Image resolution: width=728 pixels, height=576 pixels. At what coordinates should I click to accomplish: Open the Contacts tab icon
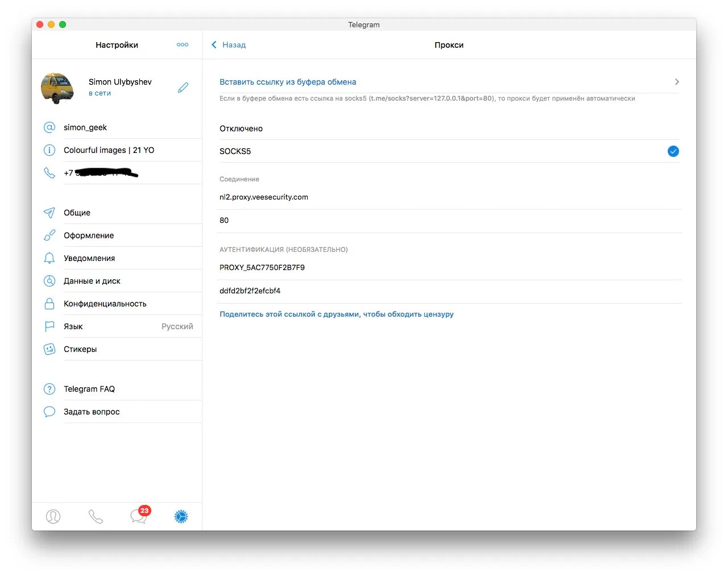53,516
